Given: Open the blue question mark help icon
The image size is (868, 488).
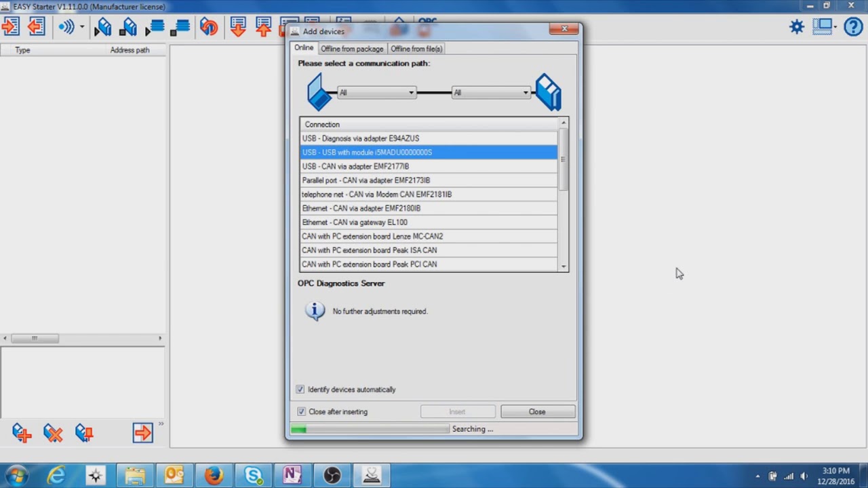Looking at the screenshot, I should tap(853, 27).
